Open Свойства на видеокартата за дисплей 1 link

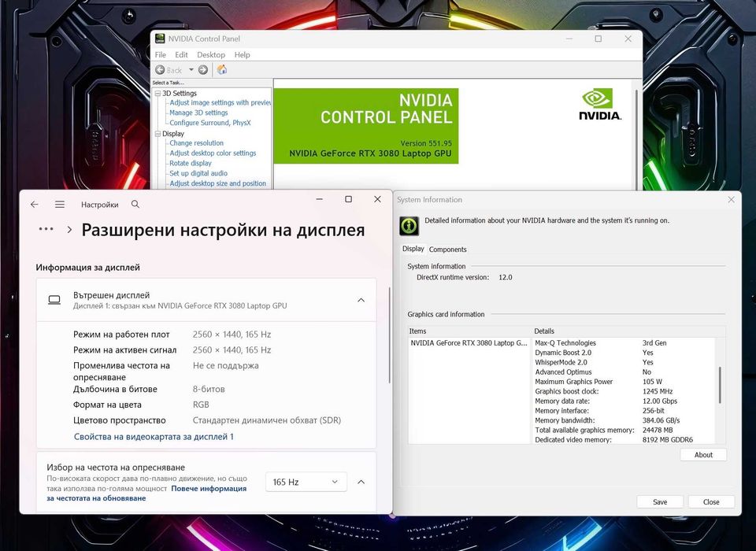coord(154,437)
